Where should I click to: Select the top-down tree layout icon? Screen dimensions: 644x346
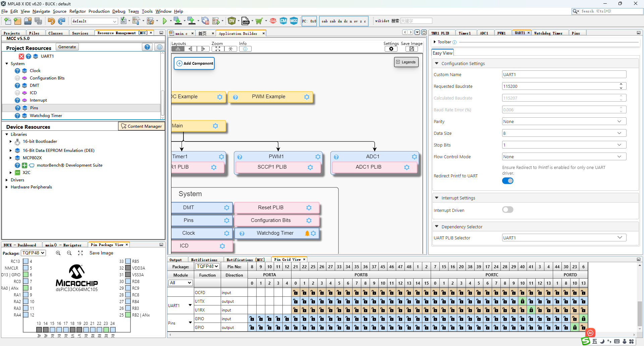(x=178, y=49)
